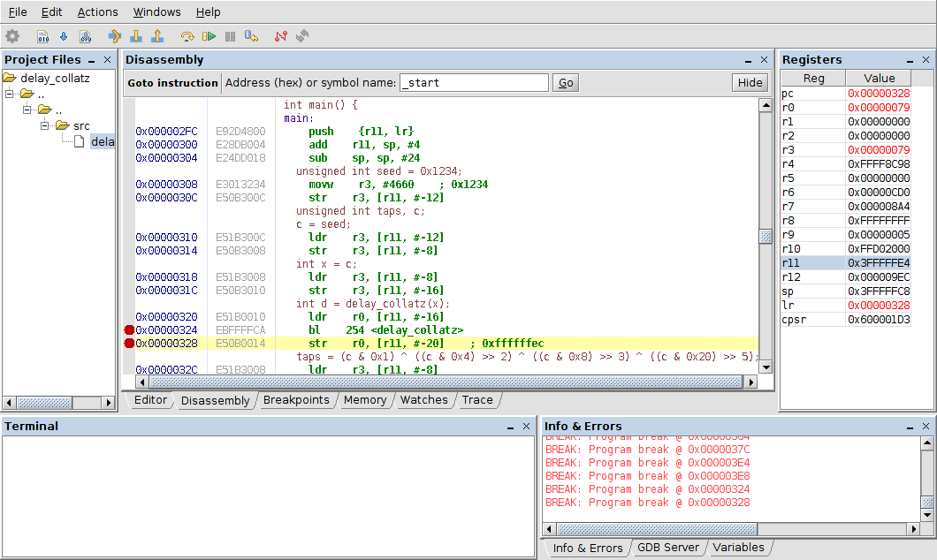
Task: Click the blue load-down arrow icon
Action: (64, 36)
